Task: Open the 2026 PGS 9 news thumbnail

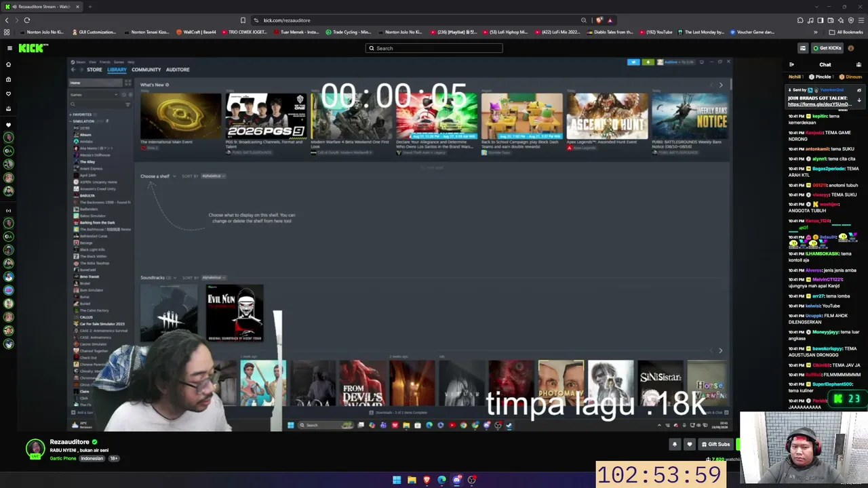Action: (x=266, y=116)
